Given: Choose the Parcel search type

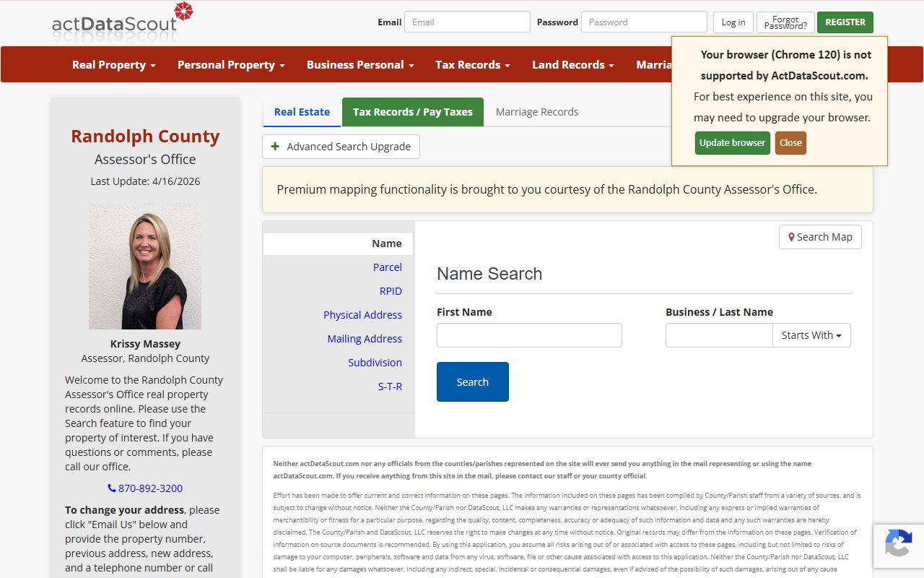Looking at the screenshot, I should [387, 267].
